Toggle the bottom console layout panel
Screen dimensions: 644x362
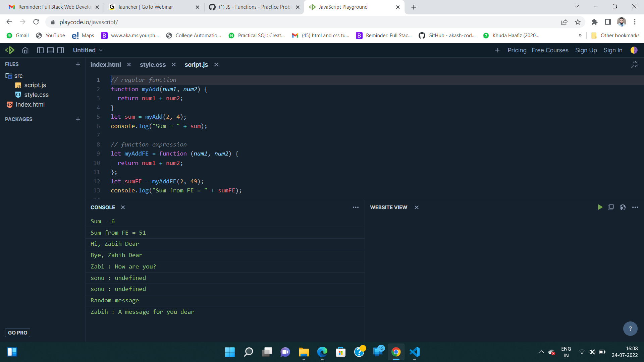tap(50, 50)
